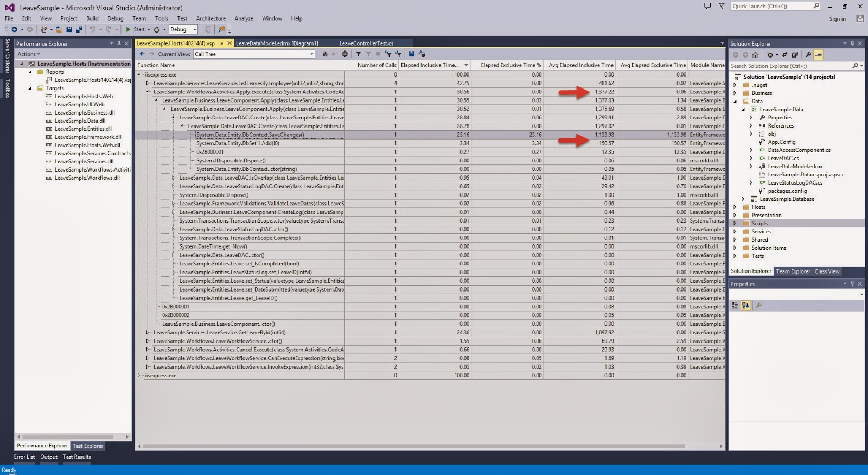868x475 pixels.
Task: Click the notifications funnel icon in title bar
Action: pyautogui.click(x=722, y=6)
